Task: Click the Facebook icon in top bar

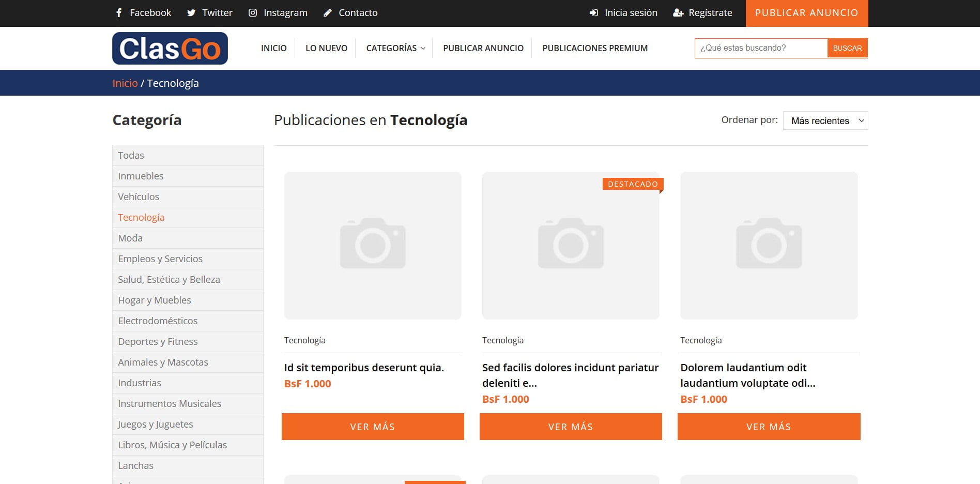Action: [119, 12]
